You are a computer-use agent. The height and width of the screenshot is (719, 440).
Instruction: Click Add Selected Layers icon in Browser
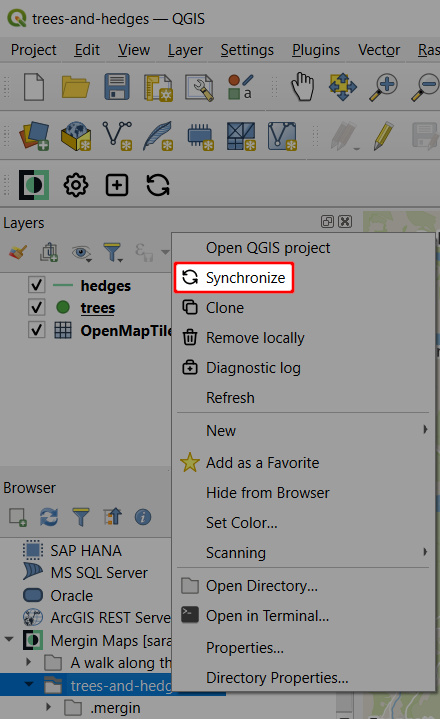pos(18,517)
